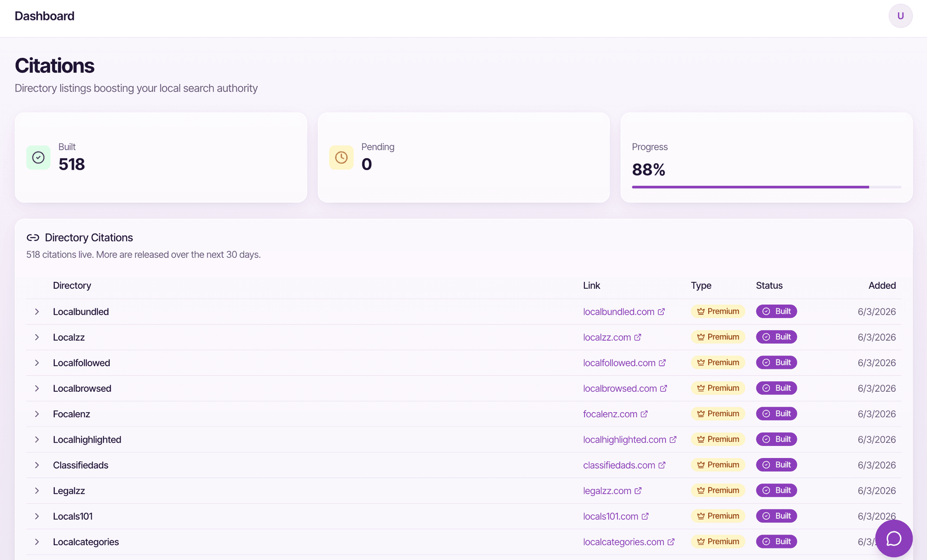Image resolution: width=927 pixels, height=560 pixels.
Task: Click the Added column header
Action: pos(882,286)
